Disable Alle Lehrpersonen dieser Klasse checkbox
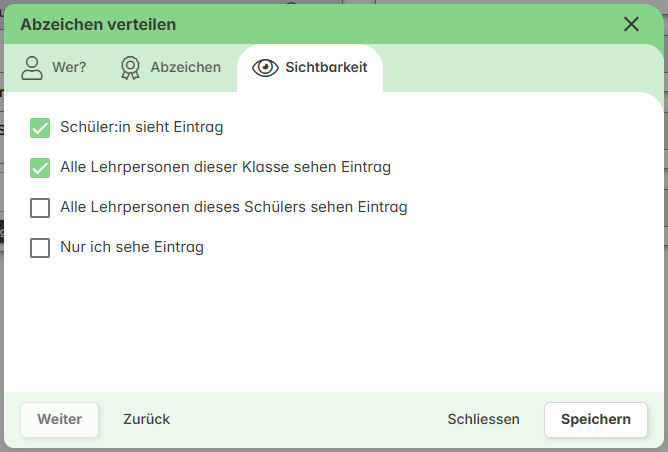Viewport: 668px width, 452px height. pos(40,168)
